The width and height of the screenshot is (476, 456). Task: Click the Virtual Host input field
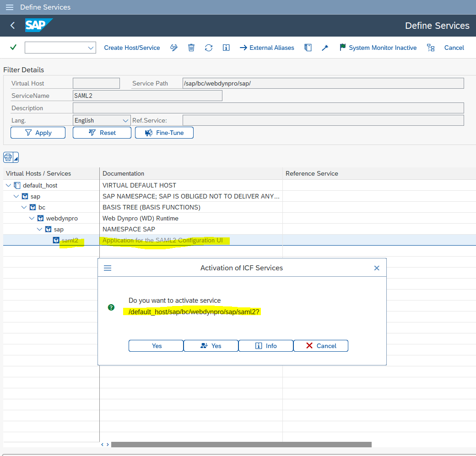click(96, 83)
